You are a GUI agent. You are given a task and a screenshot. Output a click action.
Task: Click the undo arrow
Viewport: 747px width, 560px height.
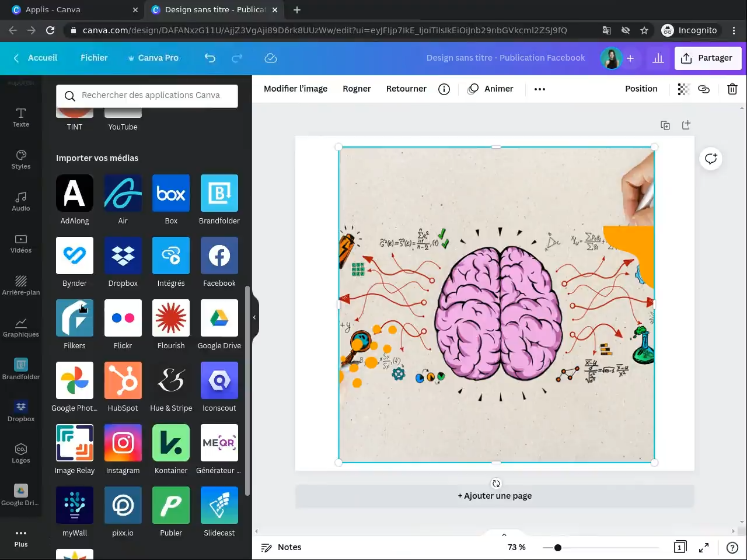click(x=210, y=58)
